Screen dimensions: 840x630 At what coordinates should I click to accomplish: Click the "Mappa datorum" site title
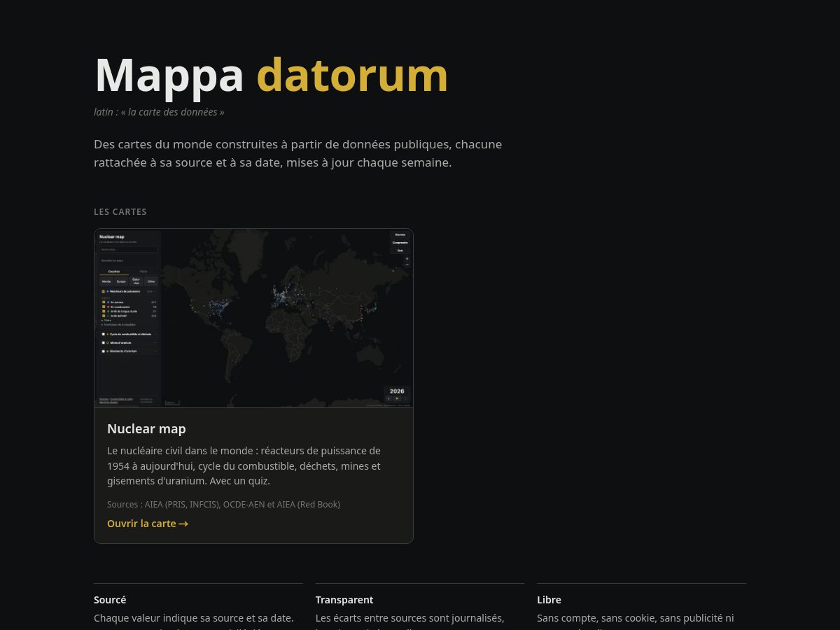[x=272, y=75]
